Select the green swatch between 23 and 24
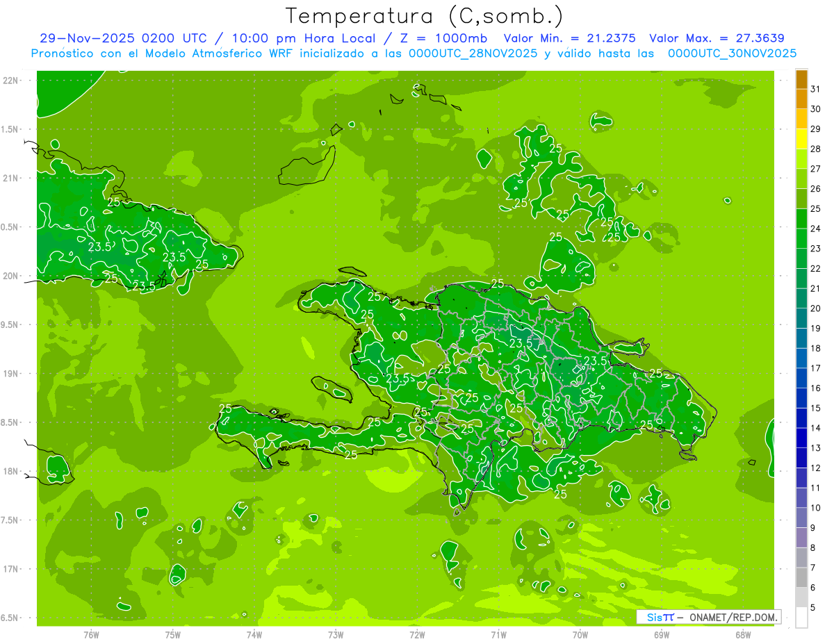The image size is (834, 644). click(x=801, y=239)
